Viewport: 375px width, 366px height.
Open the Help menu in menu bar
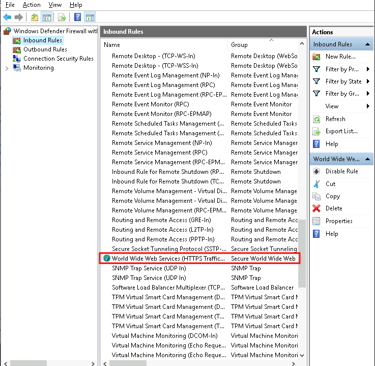76,5
